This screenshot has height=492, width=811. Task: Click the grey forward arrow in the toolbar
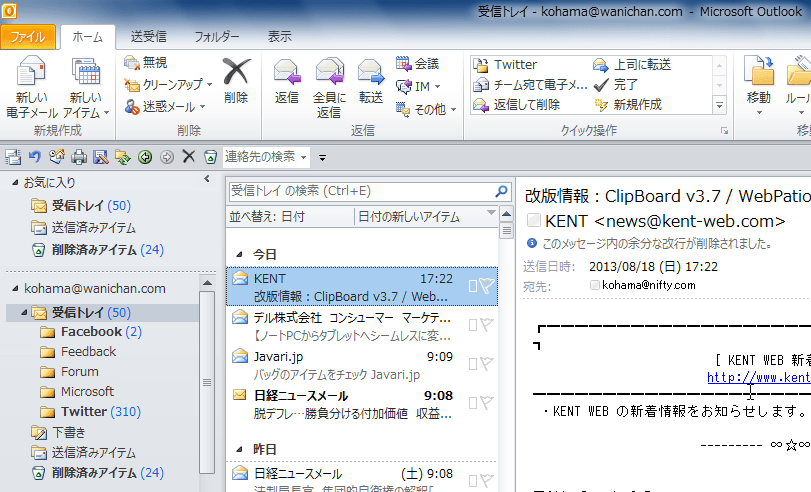click(167, 157)
